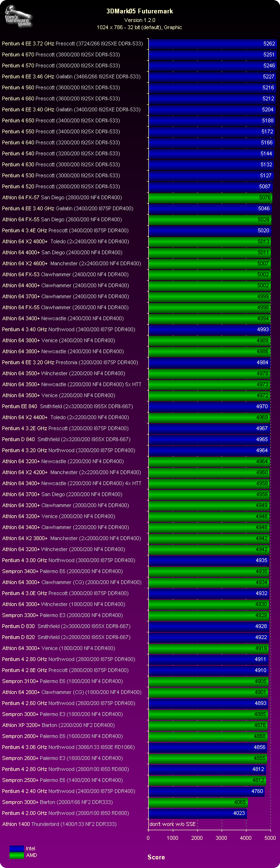
Task: Click the Athlon 64 FX-53 Clawhammer label
Action: click(66, 274)
